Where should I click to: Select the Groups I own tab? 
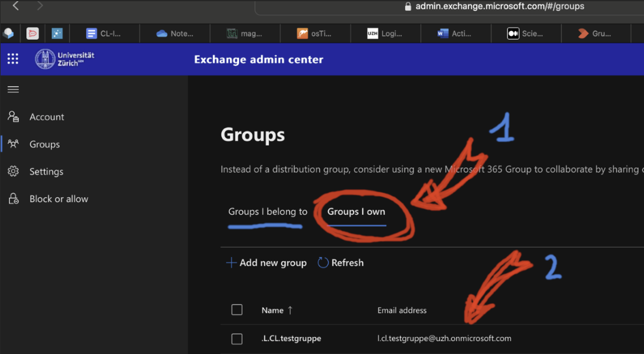point(356,212)
